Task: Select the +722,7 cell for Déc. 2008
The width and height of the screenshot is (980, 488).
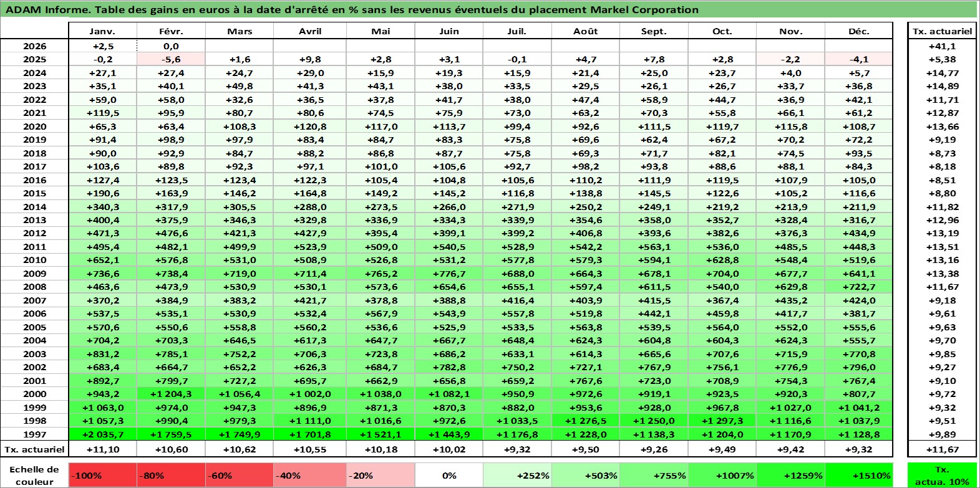Action: pyautogui.click(x=859, y=287)
